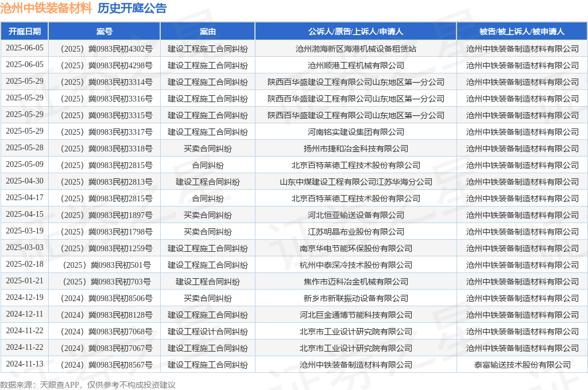
Task: Click plaintiff 河南铭实建设集团有限公司
Action: (356, 132)
